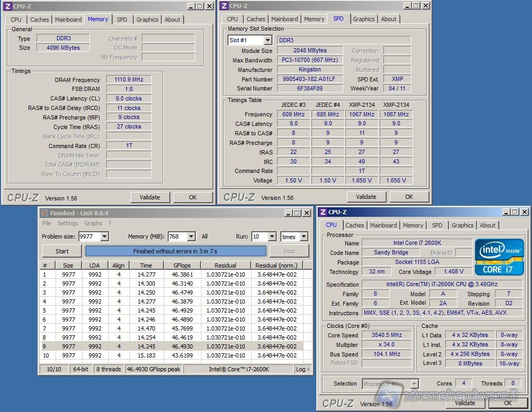Click the Log button in LinX status bar
Image resolution: width=532 pixels, height=412 pixels.
pyautogui.click(x=302, y=369)
